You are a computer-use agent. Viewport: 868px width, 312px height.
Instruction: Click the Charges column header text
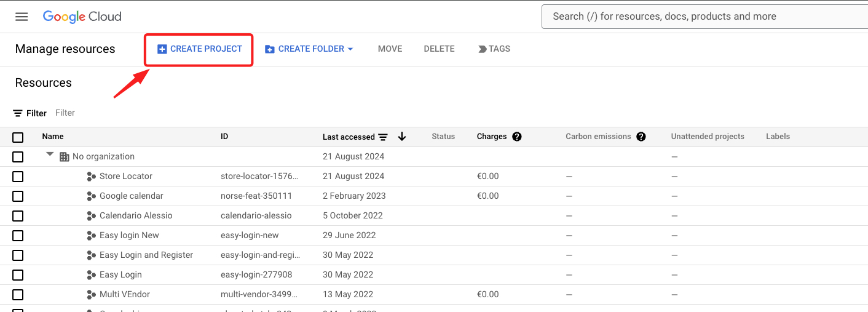tap(492, 137)
